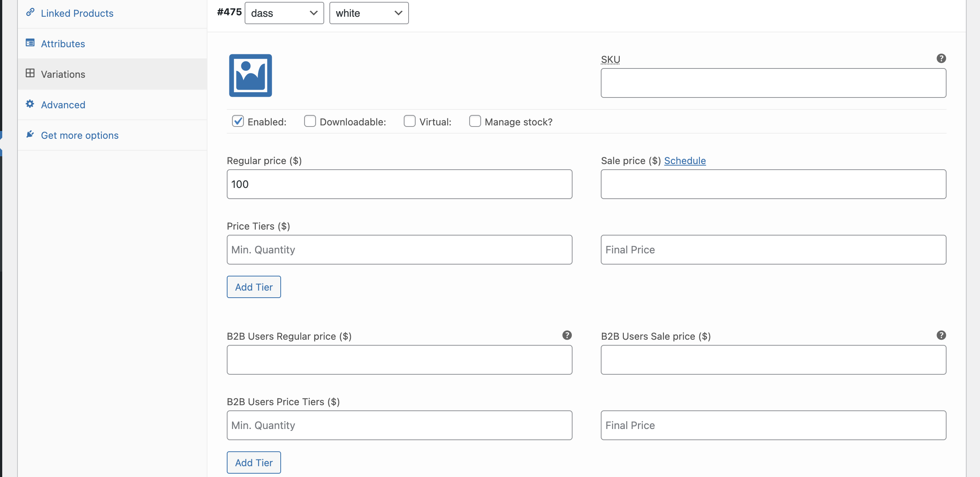This screenshot has width=980, height=477.
Task: Click the Get more options plugin icon
Action: point(30,134)
